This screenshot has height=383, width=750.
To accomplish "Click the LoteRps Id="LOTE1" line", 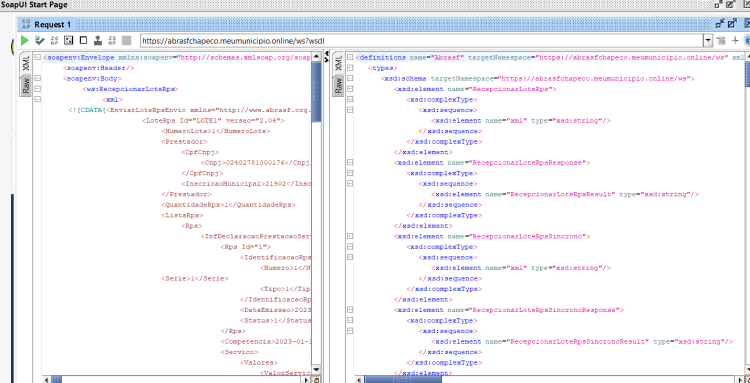I will 213,120.
